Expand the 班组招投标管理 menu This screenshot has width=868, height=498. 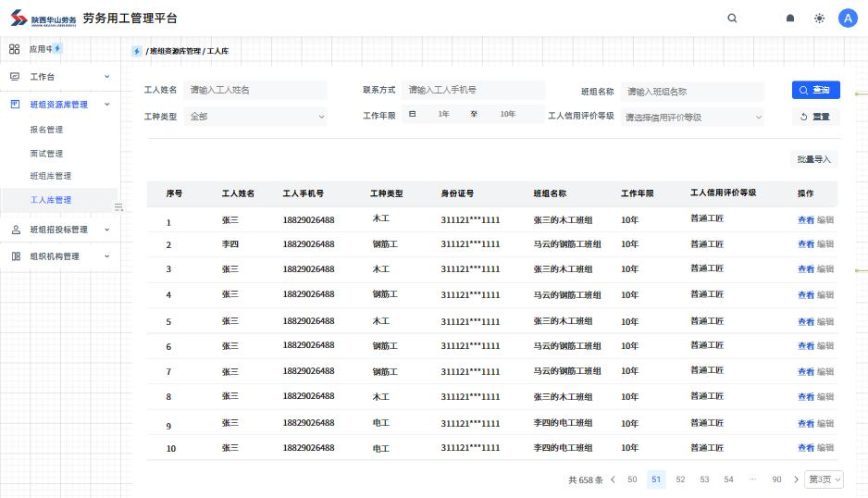pos(59,230)
